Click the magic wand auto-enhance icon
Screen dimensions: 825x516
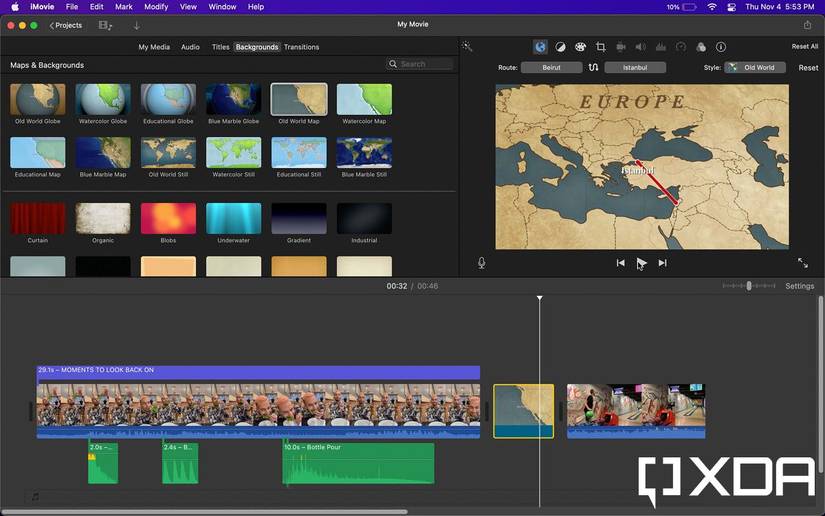pyautogui.click(x=467, y=47)
